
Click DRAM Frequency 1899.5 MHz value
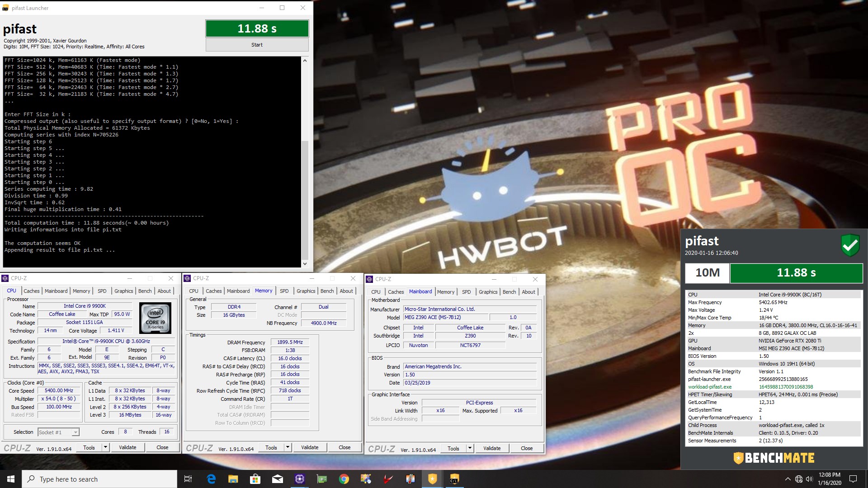[290, 342]
